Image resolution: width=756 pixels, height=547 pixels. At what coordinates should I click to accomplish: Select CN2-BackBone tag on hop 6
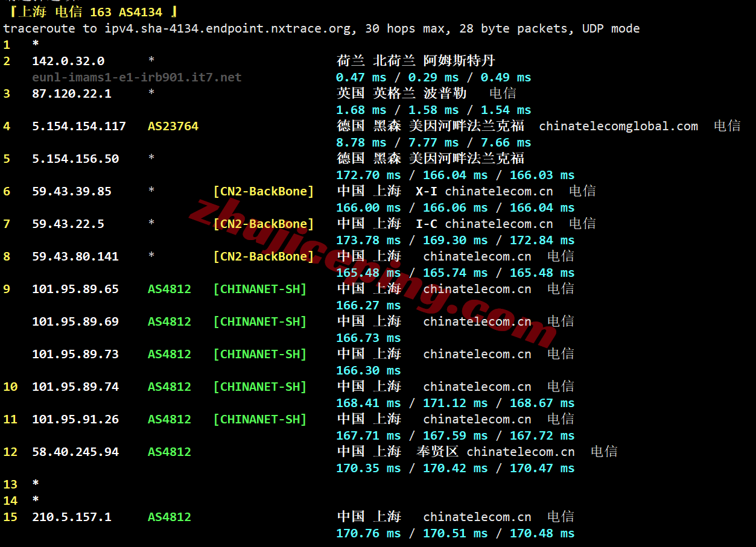coord(264,191)
